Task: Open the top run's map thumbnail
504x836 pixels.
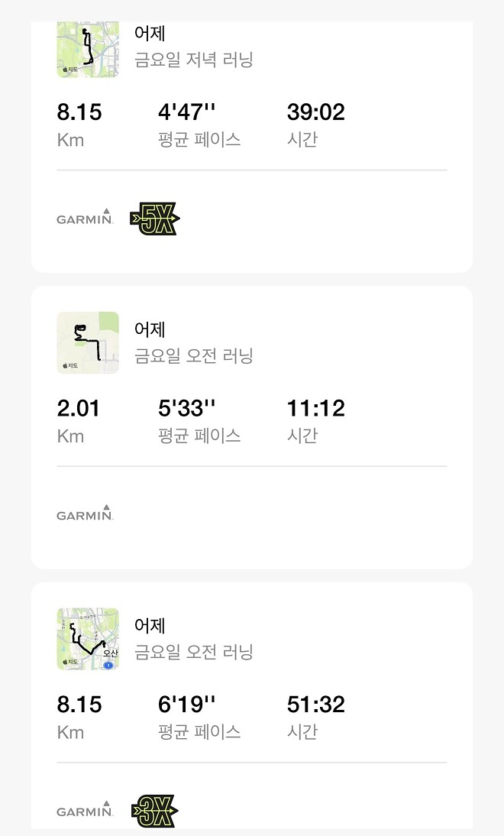Action: [x=88, y=47]
